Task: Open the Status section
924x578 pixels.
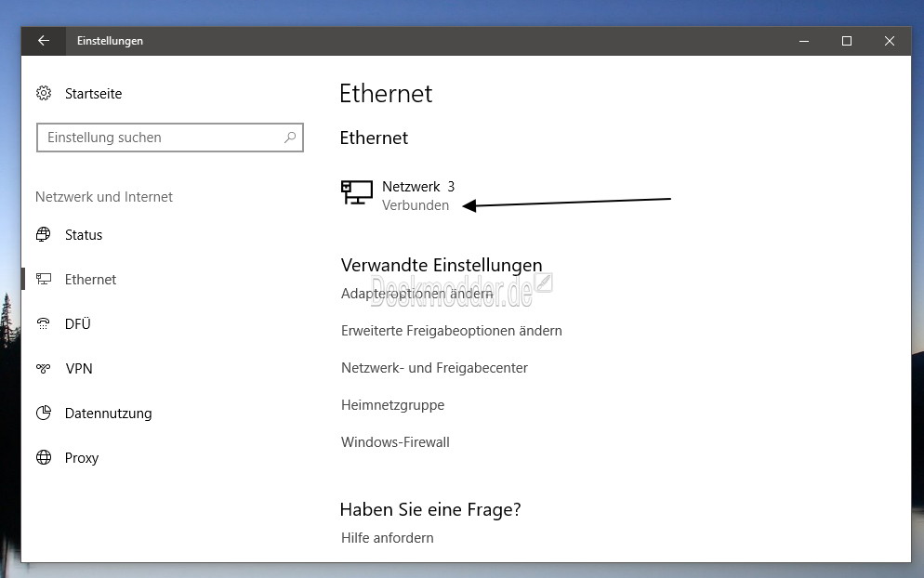Action: [x=83, y=234]
